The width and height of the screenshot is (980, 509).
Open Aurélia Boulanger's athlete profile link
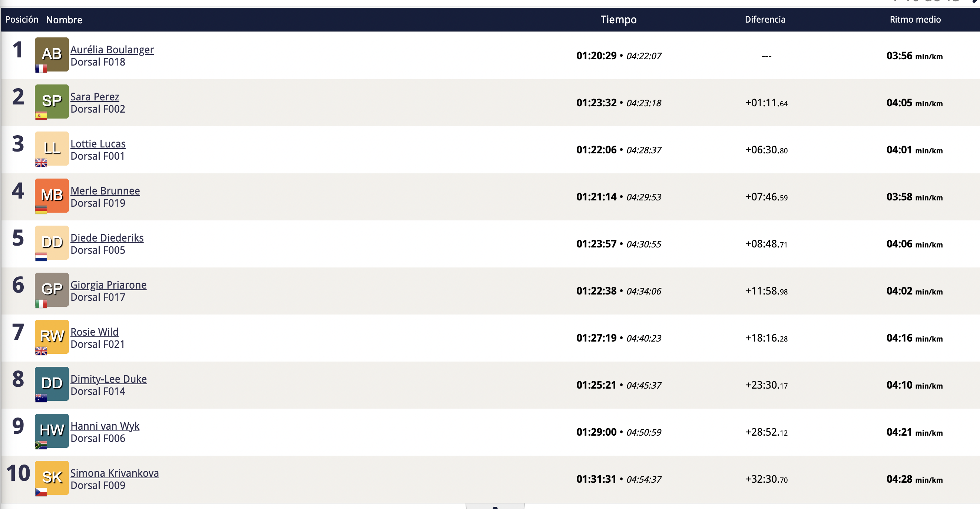(112, 50)
